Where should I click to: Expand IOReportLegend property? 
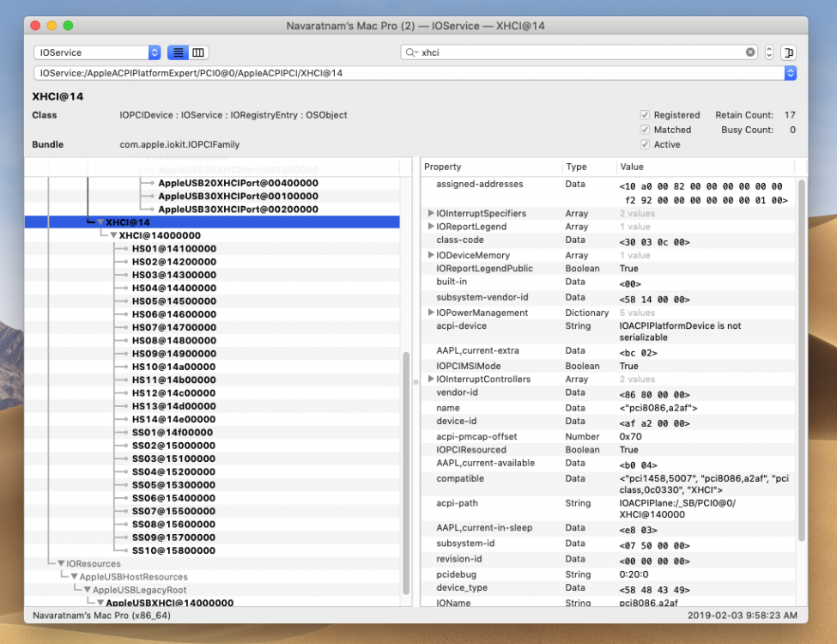coord(431,227)
